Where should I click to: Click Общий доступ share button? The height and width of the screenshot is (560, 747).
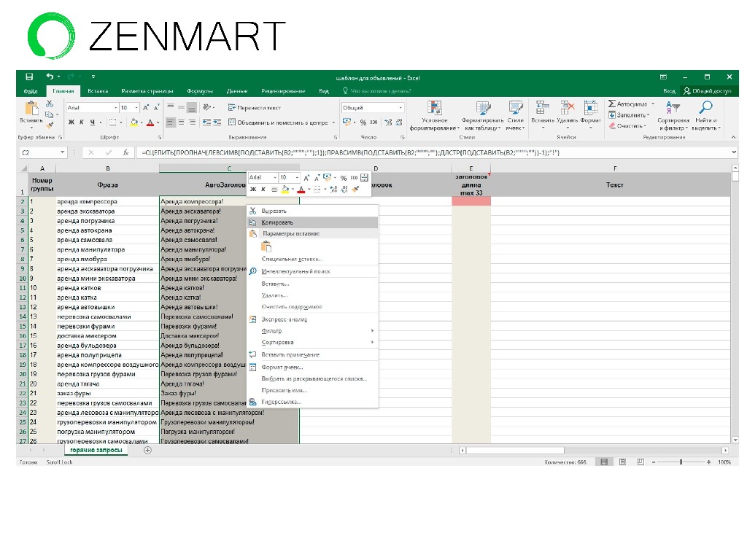point(708,91)
